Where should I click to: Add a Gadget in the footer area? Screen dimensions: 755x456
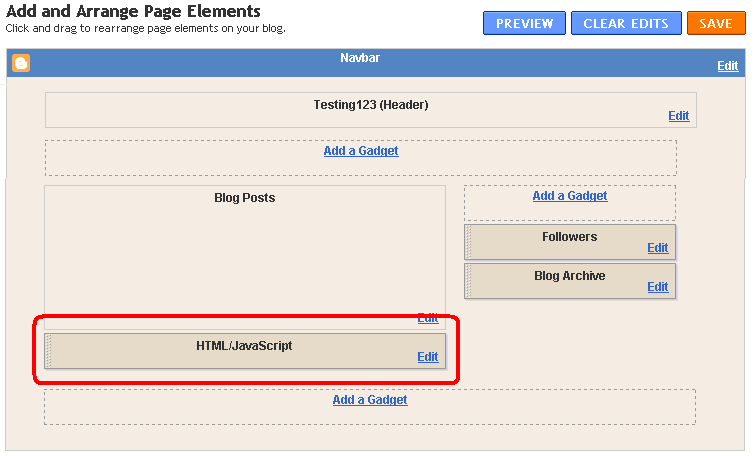(370, 400)
